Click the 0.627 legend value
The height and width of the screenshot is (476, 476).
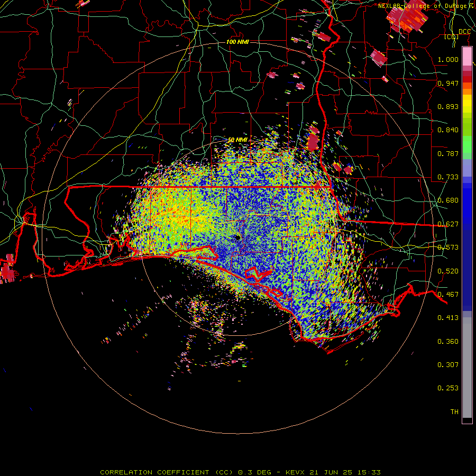coord(448,224)
